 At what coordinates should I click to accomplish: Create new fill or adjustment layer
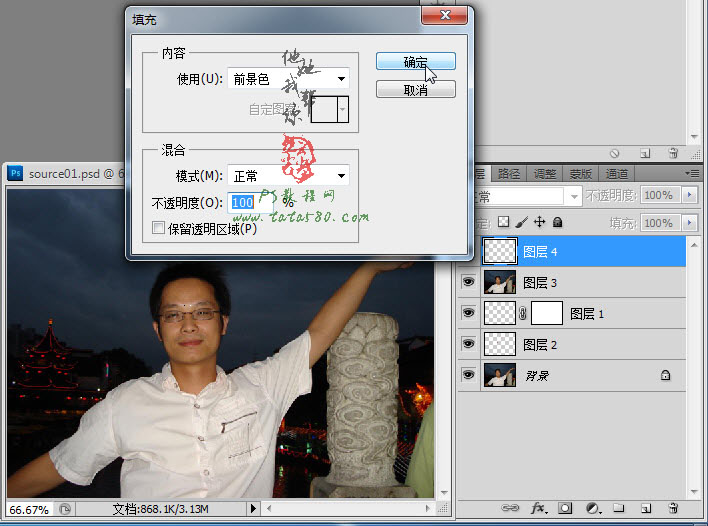click(x=593, y=508)
